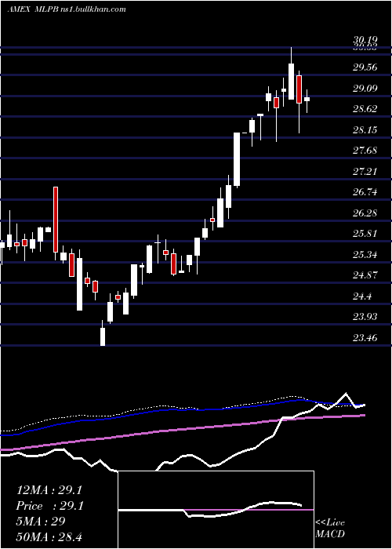Click the 28.62 price axis label
This screenshot has width=392, height=549.
pyautogui.click(x=365, y=109)
